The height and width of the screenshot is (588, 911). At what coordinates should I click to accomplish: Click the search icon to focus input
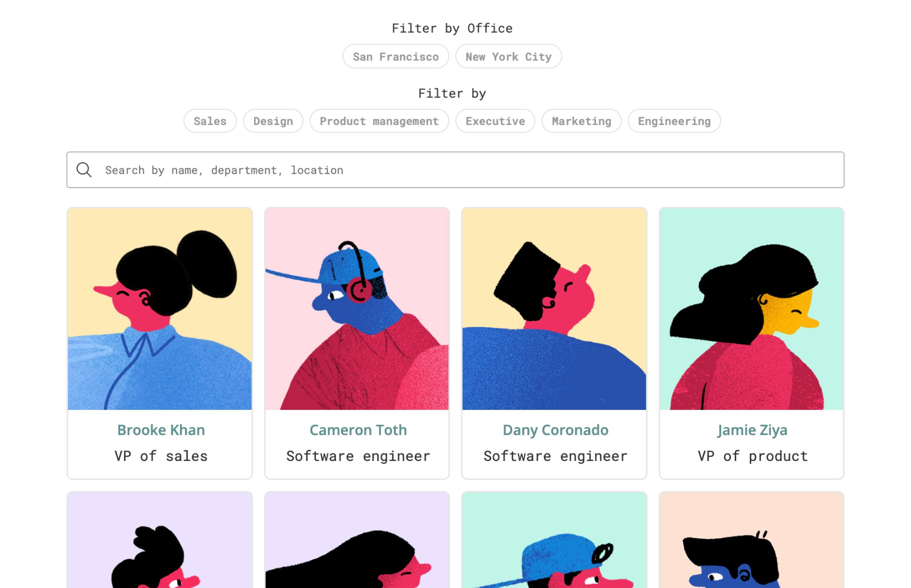(x=84, y=170)
